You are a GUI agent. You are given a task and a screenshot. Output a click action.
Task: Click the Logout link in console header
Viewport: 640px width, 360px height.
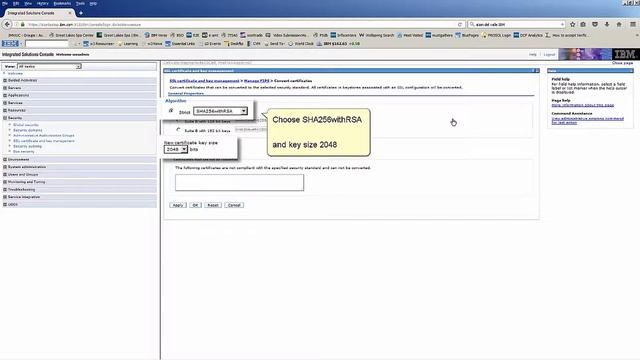549,54
